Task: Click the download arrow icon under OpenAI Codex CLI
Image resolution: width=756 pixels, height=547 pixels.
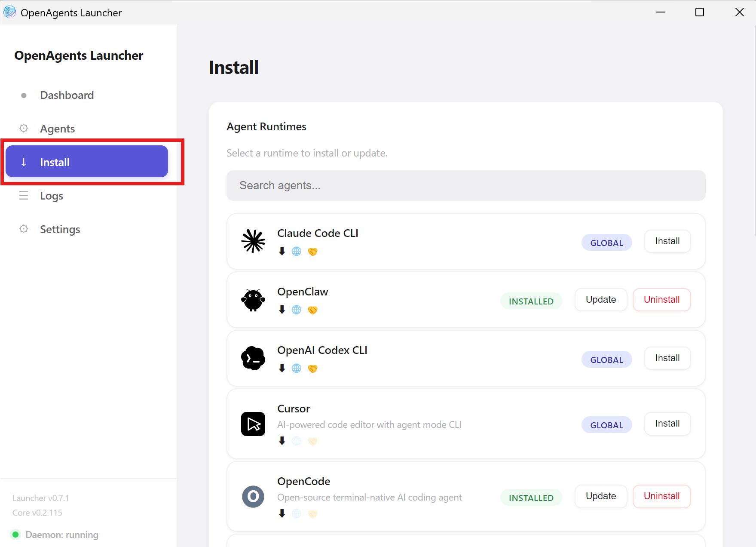Action: (282, 368)
